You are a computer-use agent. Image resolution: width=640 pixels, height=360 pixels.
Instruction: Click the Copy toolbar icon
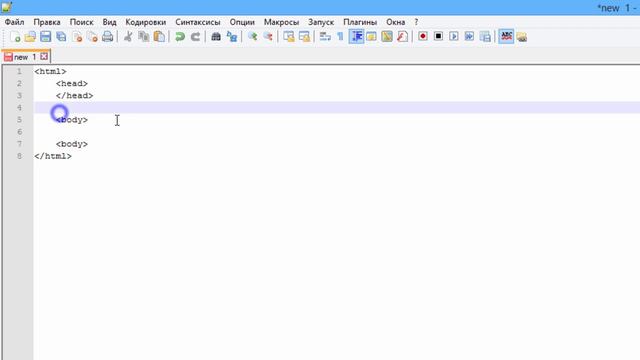pyautogui.click(x=144, y=37)
